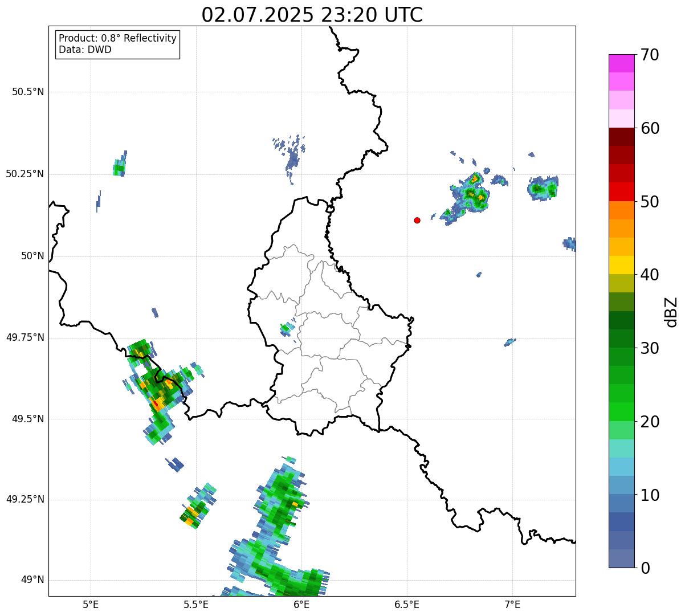Click the 50.25°N latitude label

click(25, 174)
